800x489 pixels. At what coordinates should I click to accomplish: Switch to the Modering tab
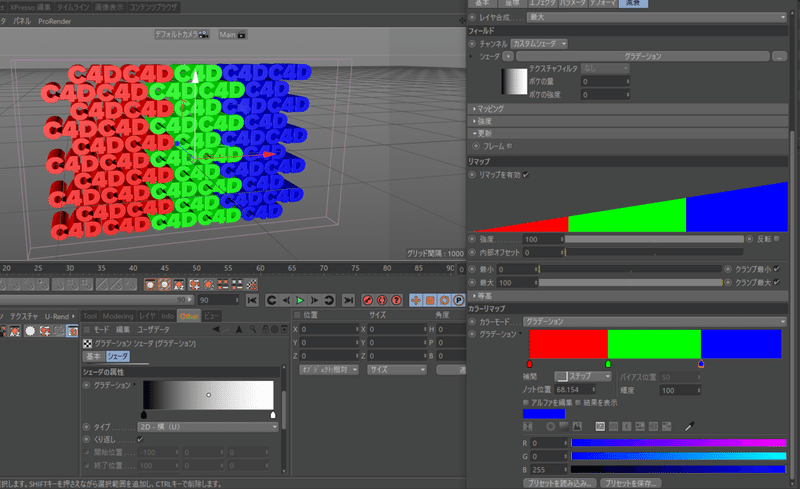tap(118, 316)
